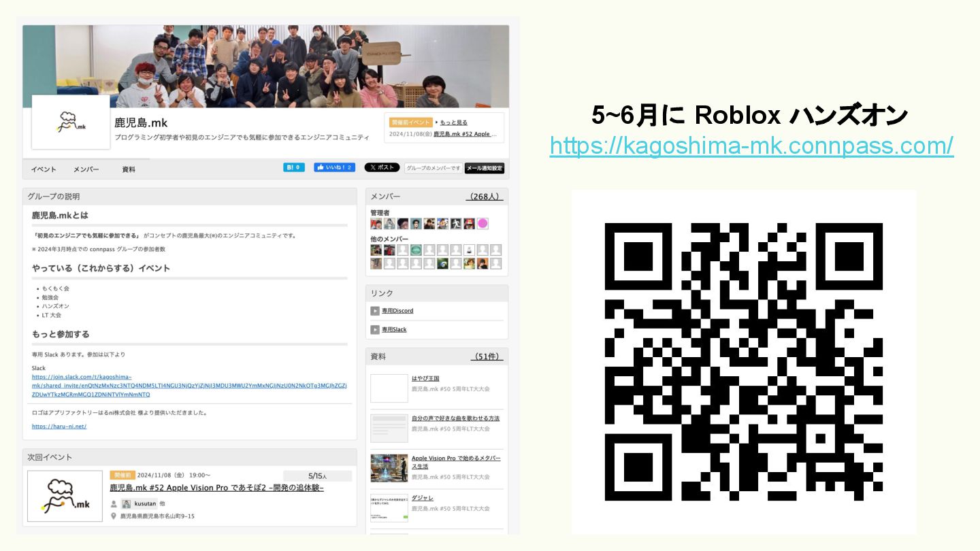Click the 開催前 badge in next event
This screenshot has height=551, width=980.
click(121, 475)
